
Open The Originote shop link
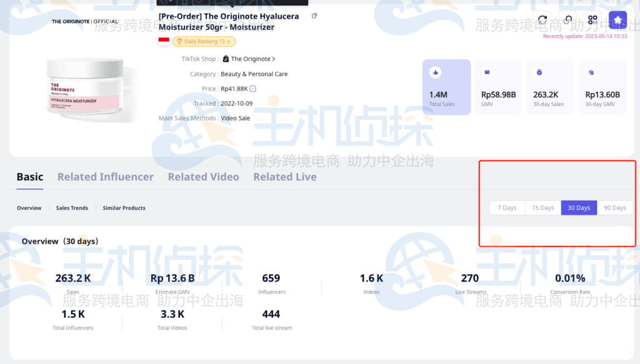[x=250, y=59]
